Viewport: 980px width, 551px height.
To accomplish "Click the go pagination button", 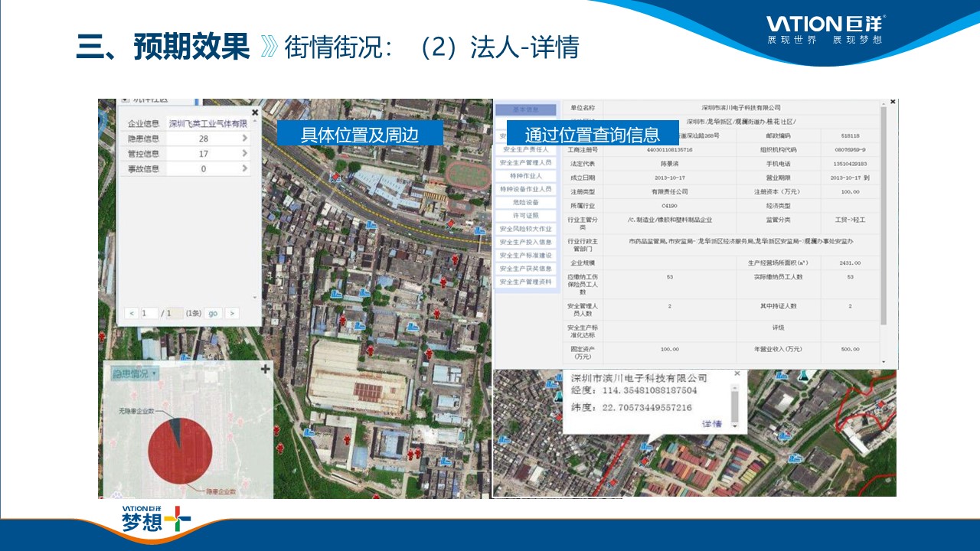I will [x=213, y=313].
